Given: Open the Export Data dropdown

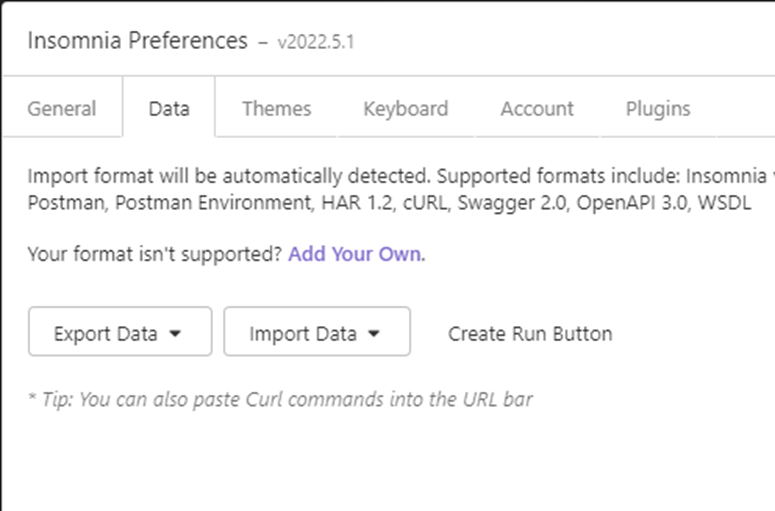Looking at the screenshot, I should pos(119,333).
